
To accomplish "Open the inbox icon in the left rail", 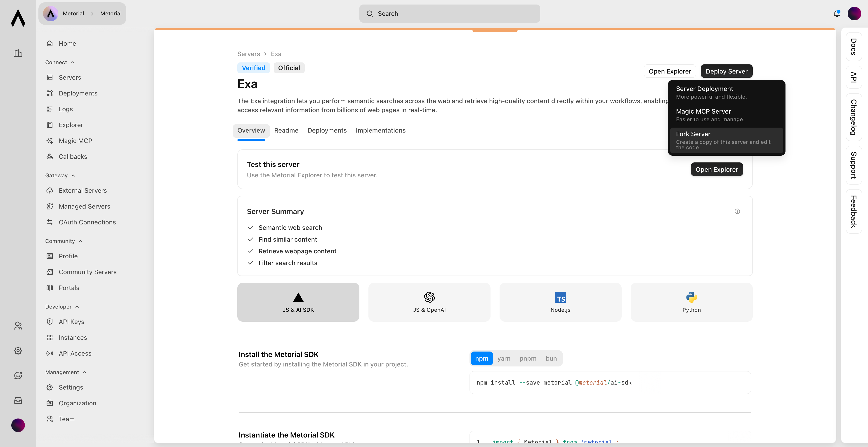I will pos(18,400).
